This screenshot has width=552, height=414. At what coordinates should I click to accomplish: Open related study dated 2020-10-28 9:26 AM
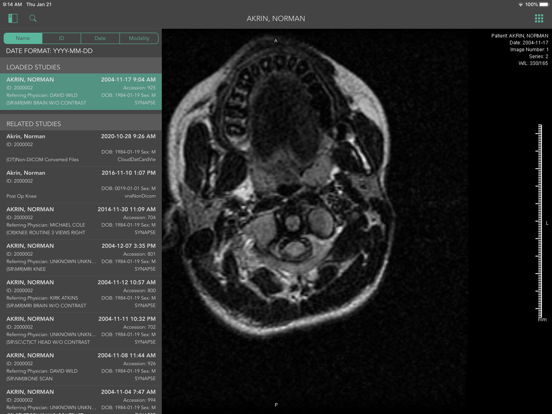point(81,148)
